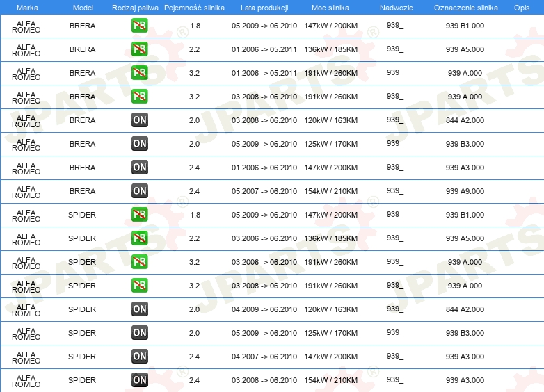Click engine code 844 A2.000 in Spider row
544x392 pixels.
coord(465,309)
